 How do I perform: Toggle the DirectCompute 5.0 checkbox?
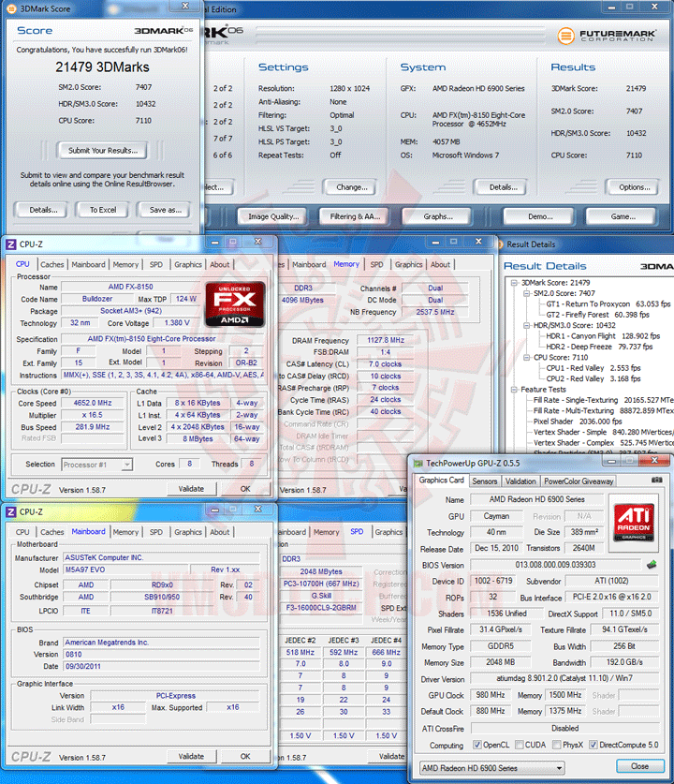click(593, 745)
